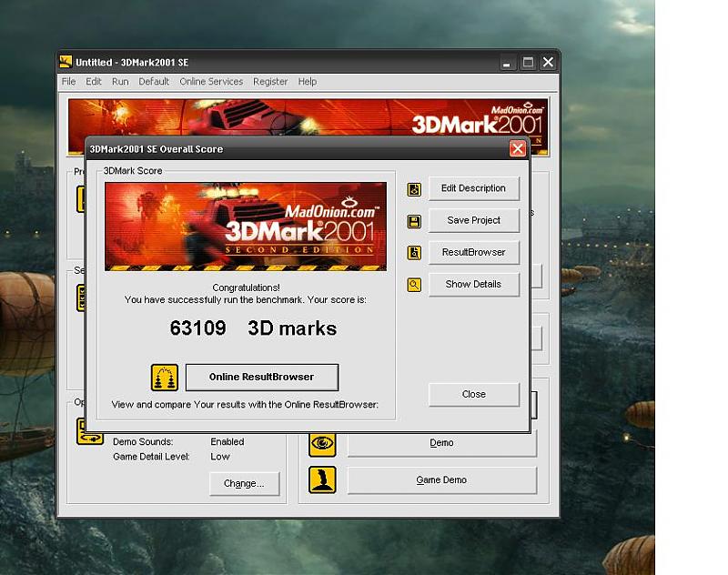Click the Edit Description icon in the score dialog
The height and width of the screenshot is (575, 728).
pyautogui.click(x=414, y=189)
